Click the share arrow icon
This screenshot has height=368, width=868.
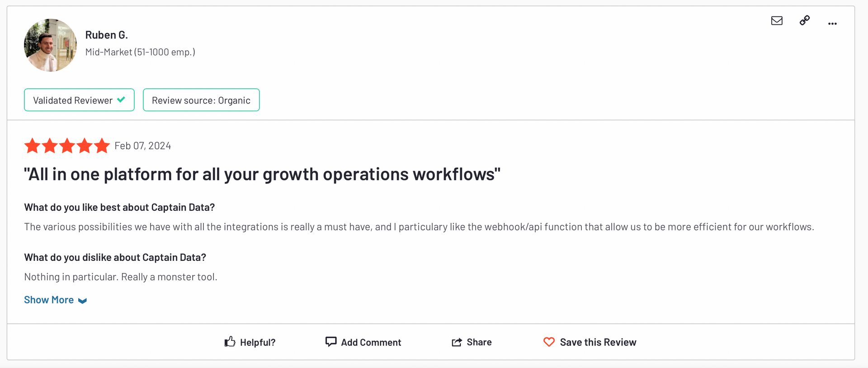457,342
